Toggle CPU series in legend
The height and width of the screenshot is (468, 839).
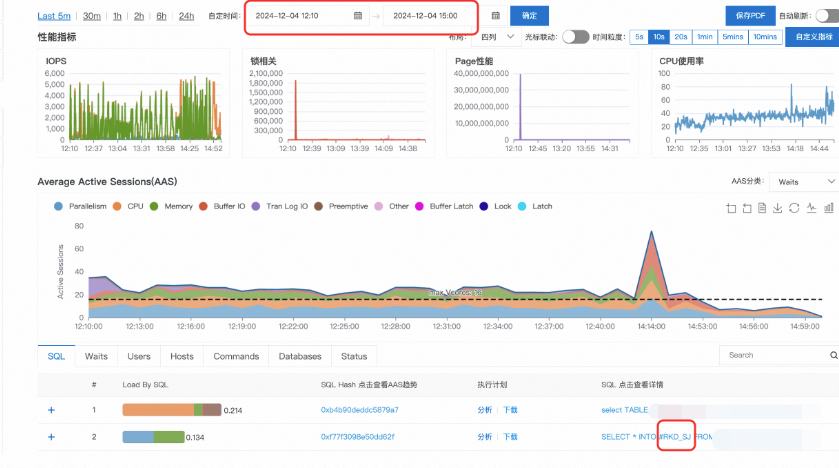tap(128, 206)
